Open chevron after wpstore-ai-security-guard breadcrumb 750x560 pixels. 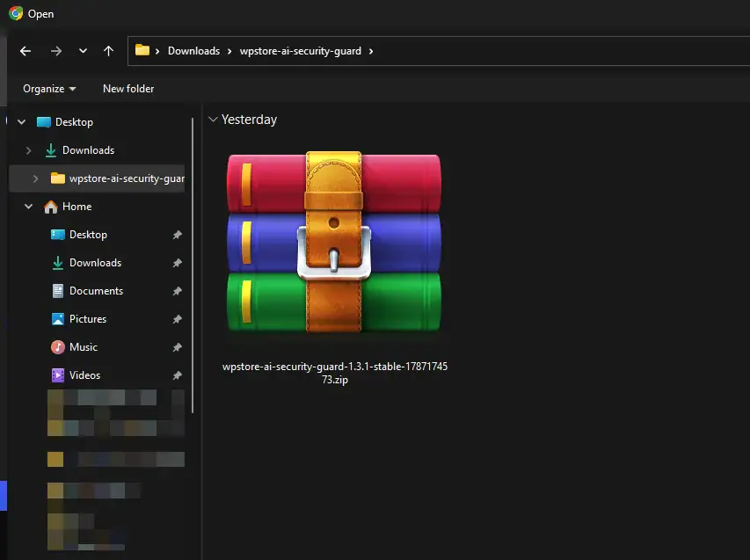pyautogui.click(x=371, y=51)
